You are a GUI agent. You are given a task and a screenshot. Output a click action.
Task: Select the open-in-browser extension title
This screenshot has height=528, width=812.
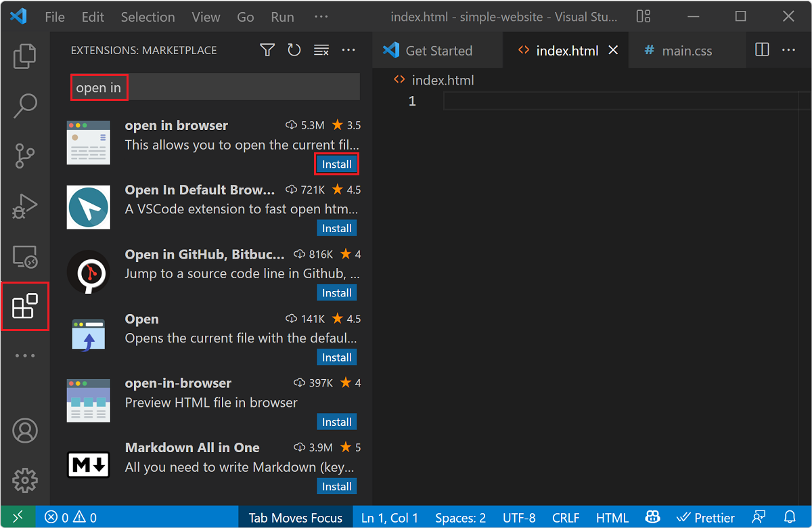point(179,383)
